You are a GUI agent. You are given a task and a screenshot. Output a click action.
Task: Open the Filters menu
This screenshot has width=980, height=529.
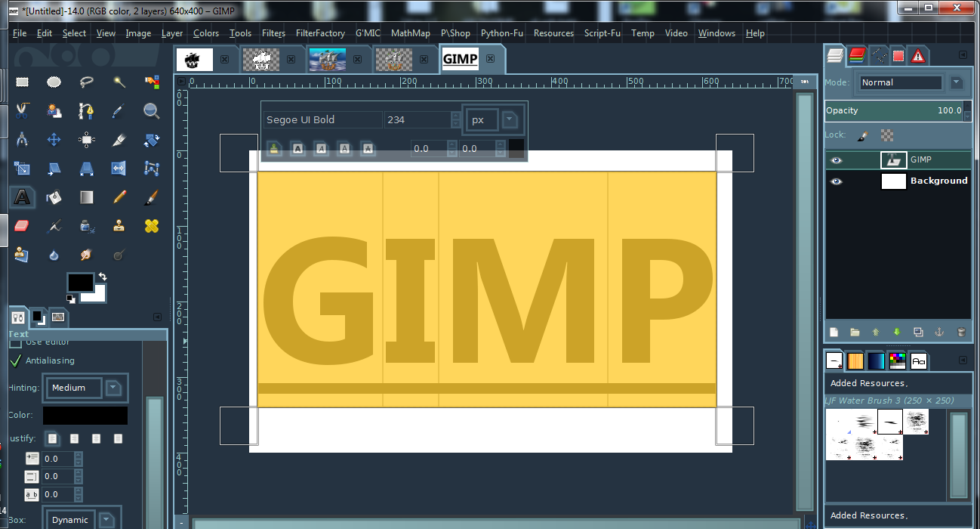click(x=273, y=33)
